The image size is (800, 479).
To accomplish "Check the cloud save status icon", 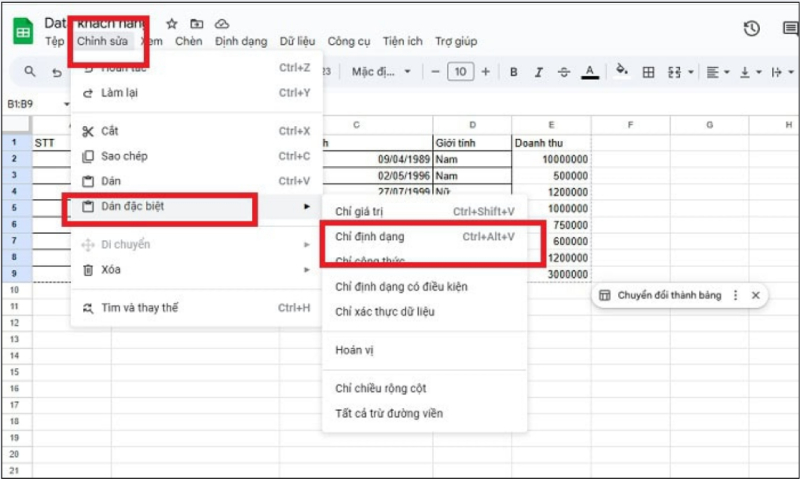I will click(x=221, y=23).
